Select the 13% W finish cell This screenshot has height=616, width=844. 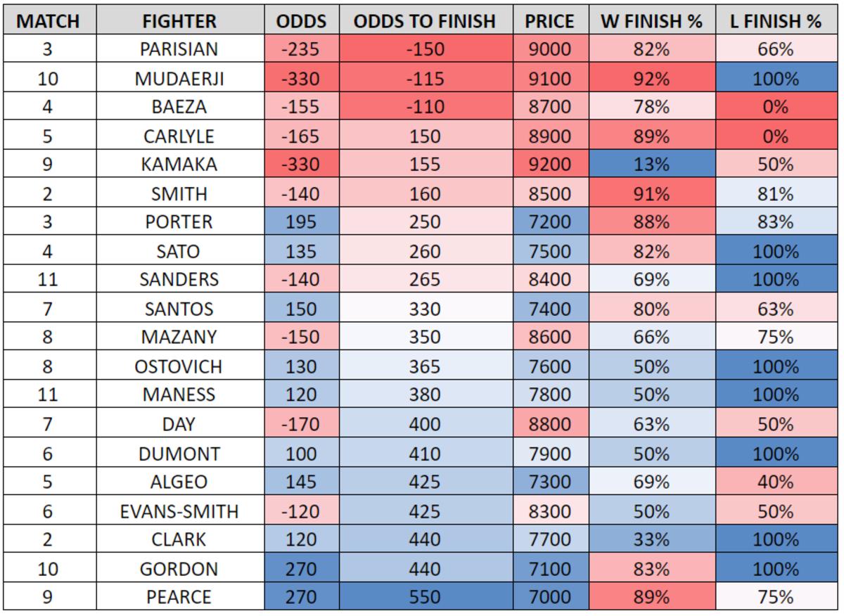651,165
